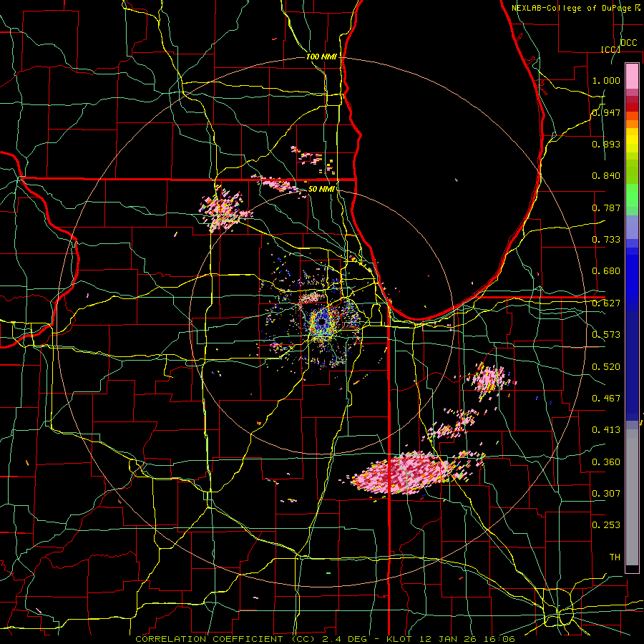Viewport: 644px width, 644px height.
Task: Select the 0.467 legend value
Action: [606, 399]
